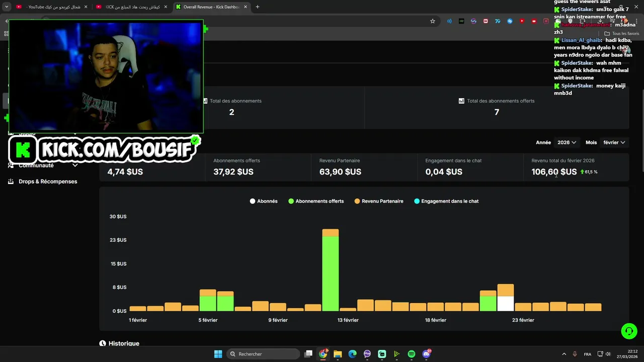This screenshot has width=644, height=362.
Task: Open the Mois février dropdown
Action: (614, 142)
